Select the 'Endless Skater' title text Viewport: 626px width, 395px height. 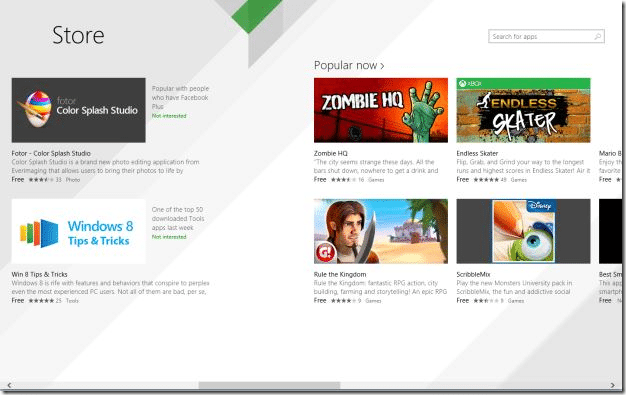pyautogui.click(x=477, y=153)
